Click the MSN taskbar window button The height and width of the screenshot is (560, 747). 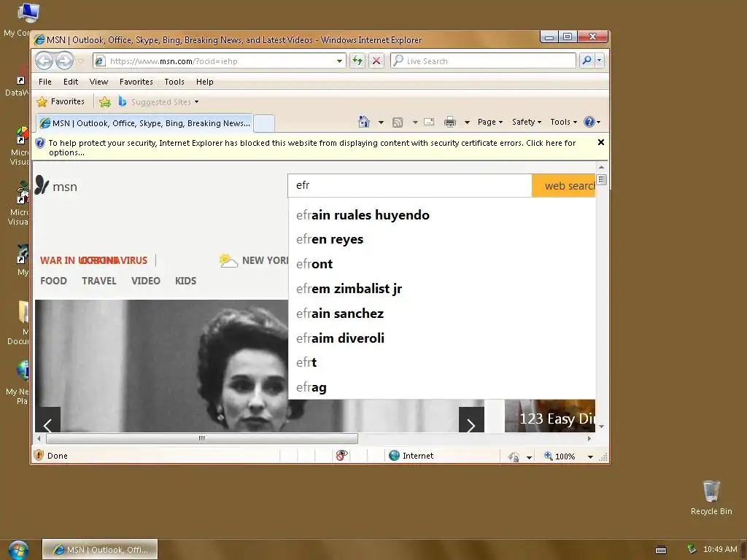click(x=100, y=550)
